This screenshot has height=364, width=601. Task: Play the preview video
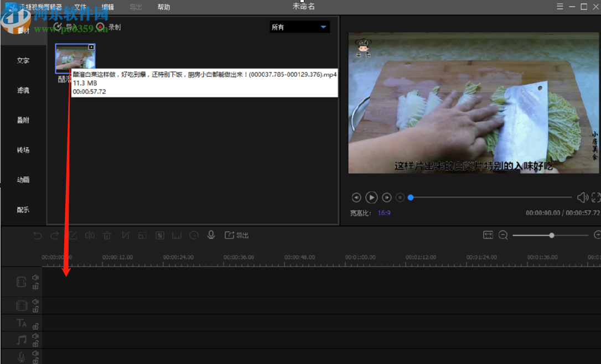pyautogui.click(x=371, y=197)
